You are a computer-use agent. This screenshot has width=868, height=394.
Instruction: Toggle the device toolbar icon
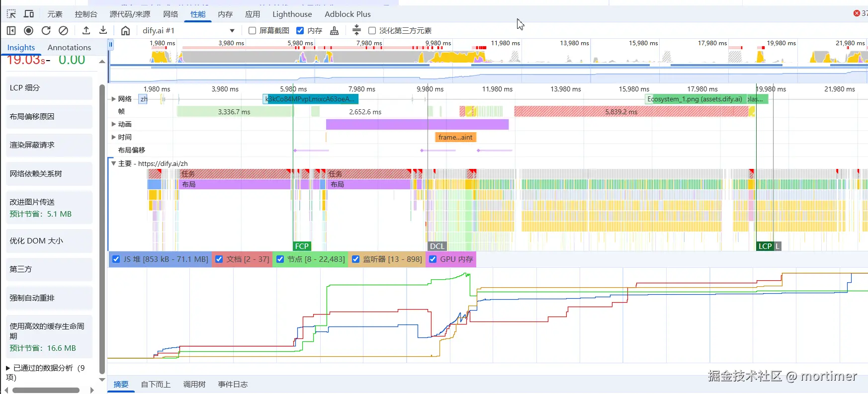(29, 14)
